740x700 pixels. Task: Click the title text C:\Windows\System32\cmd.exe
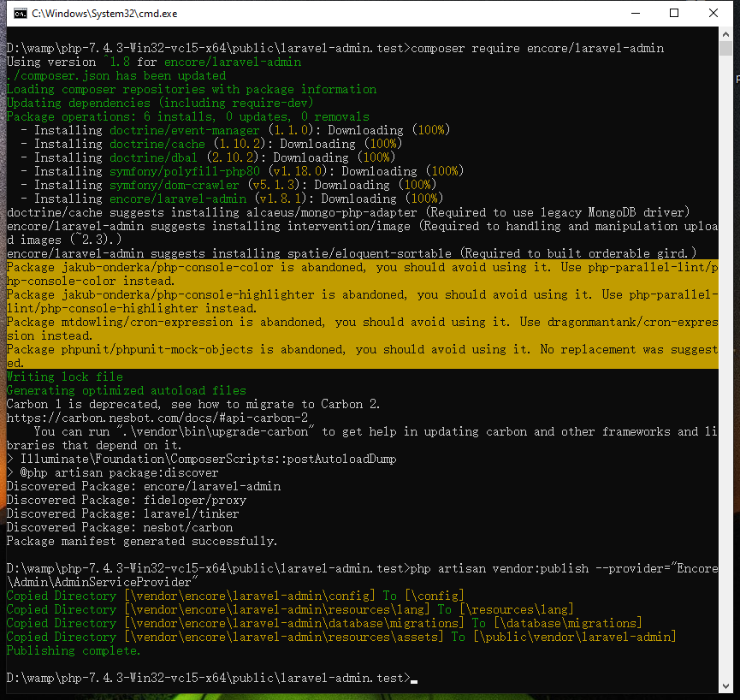tap(104, 14)
